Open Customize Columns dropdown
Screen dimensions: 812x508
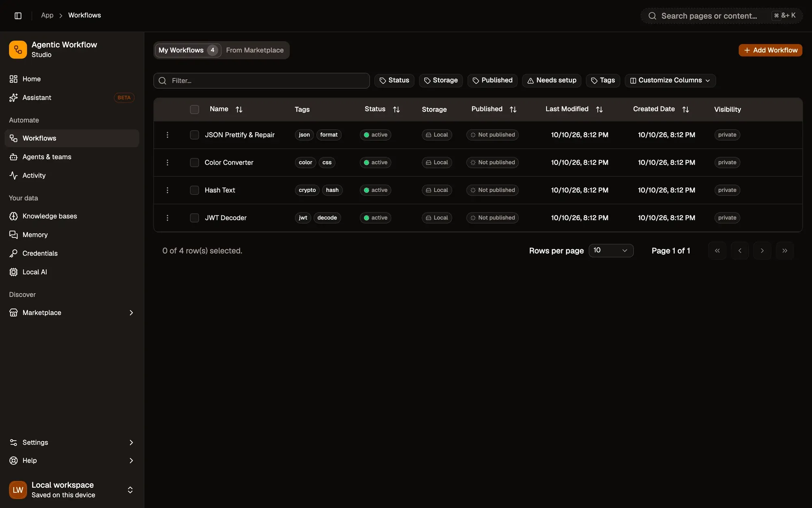pyautogui.click(x=670, y=80)
